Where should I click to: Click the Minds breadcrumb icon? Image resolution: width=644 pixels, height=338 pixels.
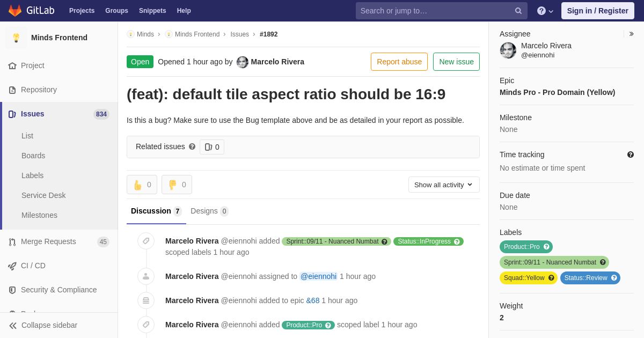coord(130,34)
